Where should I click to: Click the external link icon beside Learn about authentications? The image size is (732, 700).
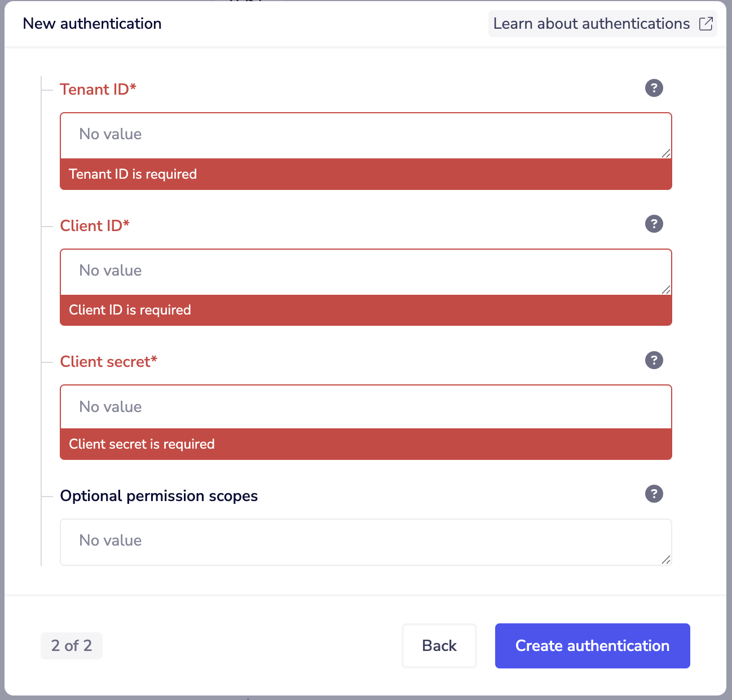706,24
